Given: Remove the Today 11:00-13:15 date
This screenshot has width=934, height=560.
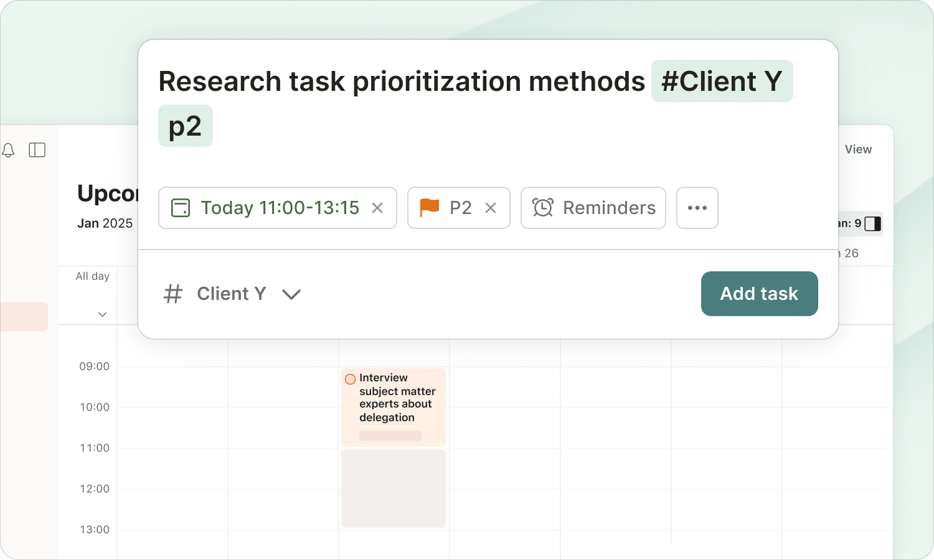Looking at the screenshot, I should point(377,208).
